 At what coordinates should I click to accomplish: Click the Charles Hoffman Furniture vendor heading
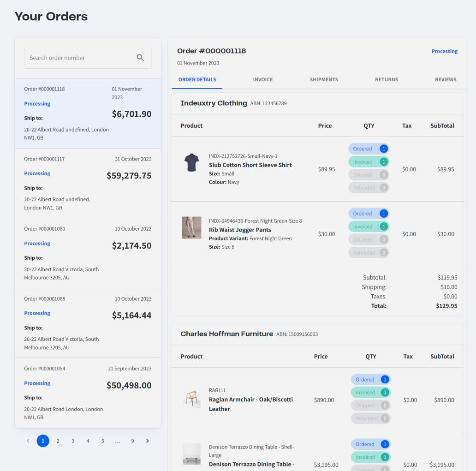coord(227,334)
